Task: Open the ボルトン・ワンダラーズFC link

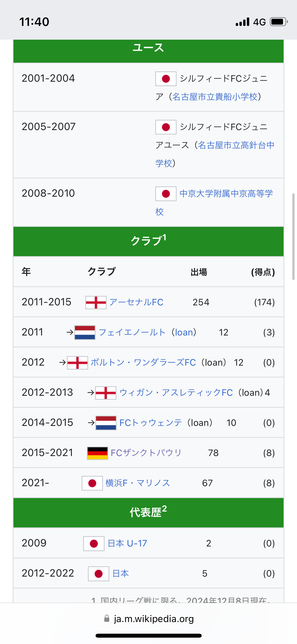Action: click(x=143, y=362)
